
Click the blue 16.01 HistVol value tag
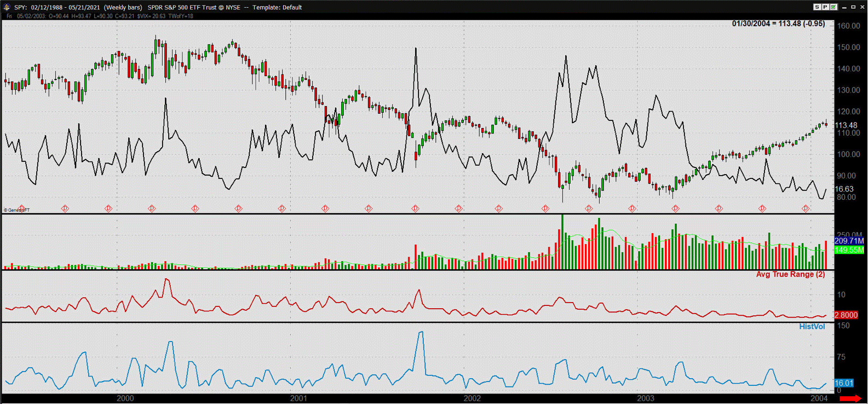pyautogui.click(x=844, y=383)
